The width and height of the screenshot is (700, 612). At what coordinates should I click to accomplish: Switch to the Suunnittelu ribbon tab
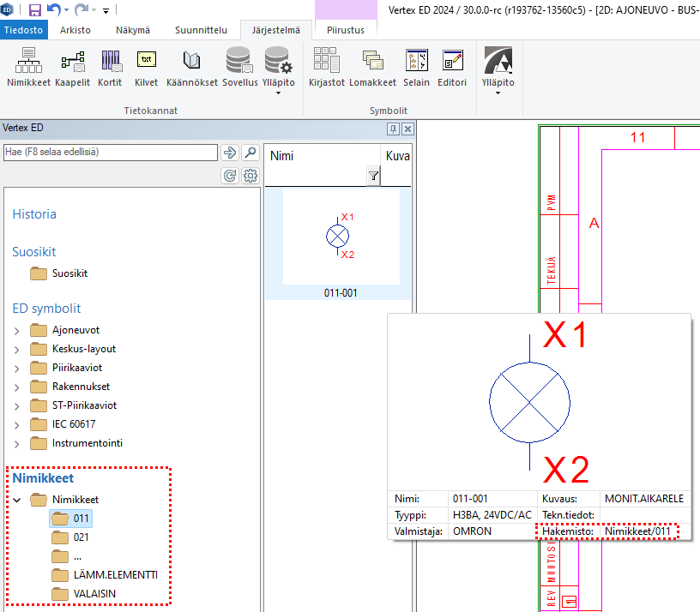tap(201, 30)
